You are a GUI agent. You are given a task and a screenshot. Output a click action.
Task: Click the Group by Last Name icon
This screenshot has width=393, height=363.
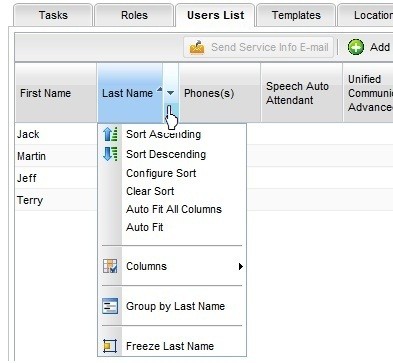click(x=110, y=306)
